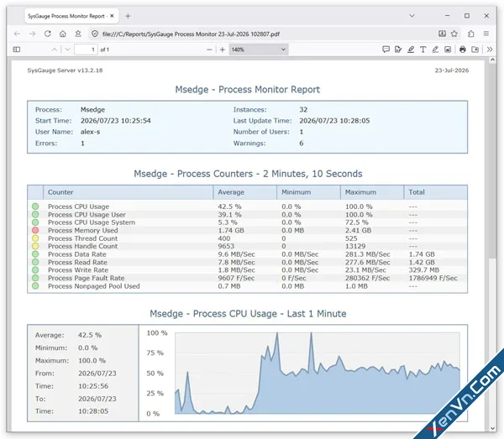The height and width of the screenshot is (439, 504).
Task: Go back in browser history
Action: [17, 34]
